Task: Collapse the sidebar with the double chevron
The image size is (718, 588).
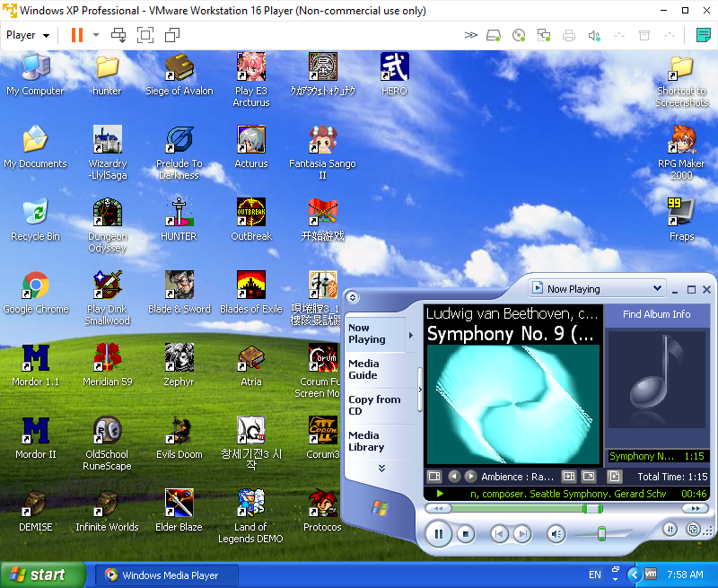Action: tap(382, 468)
